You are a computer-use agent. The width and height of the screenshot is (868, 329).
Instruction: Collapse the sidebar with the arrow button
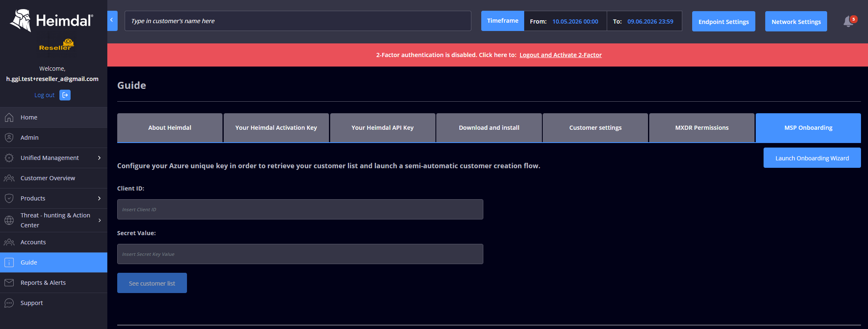point(112,21)
